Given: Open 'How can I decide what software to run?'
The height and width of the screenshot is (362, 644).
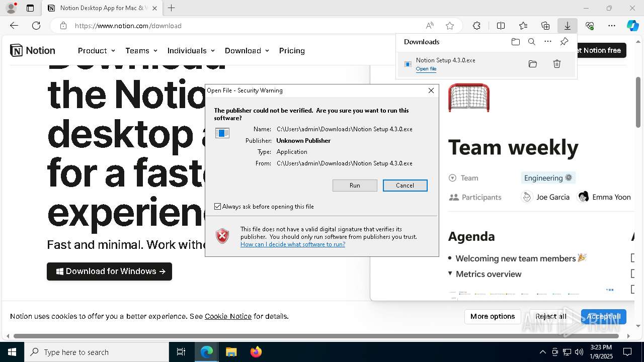Looking at the screenshot, I should pyautogui.click(x=293, y=244).
